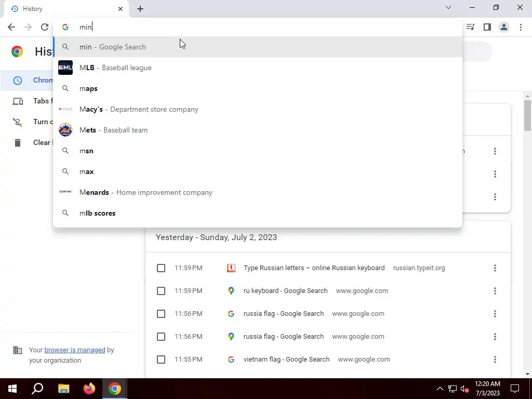
Task: Open more actions for ru keyboard entry
Action: coord(495,291)
